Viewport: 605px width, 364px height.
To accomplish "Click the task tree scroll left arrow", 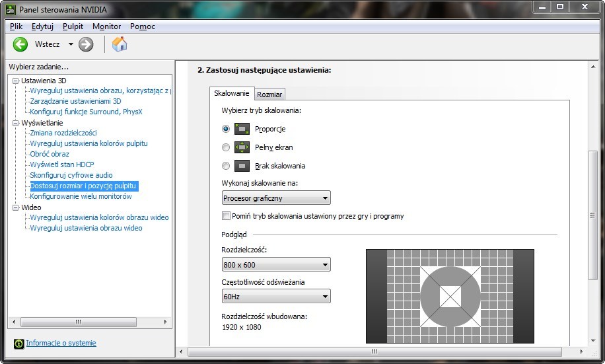I will pyautogui.click(x=14, y=322).
